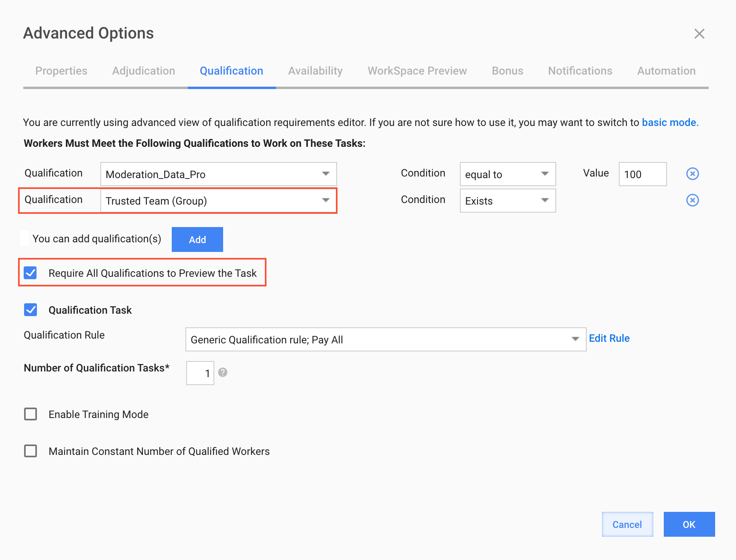Uncheck the Qualification Task checkbox

pyautogui.click(x=30, y=310)
